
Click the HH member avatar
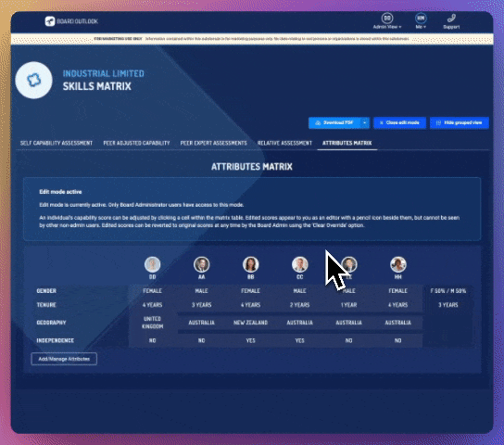pos(398,264)
